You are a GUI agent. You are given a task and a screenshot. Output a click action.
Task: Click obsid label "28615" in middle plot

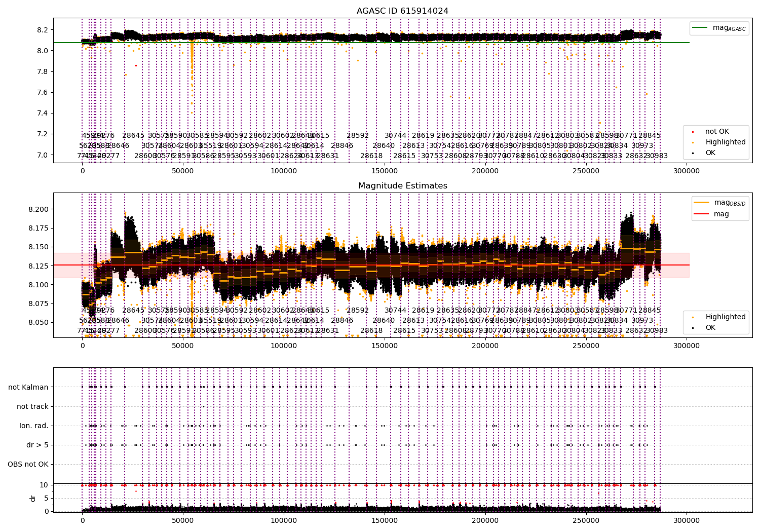click(404, 331)
